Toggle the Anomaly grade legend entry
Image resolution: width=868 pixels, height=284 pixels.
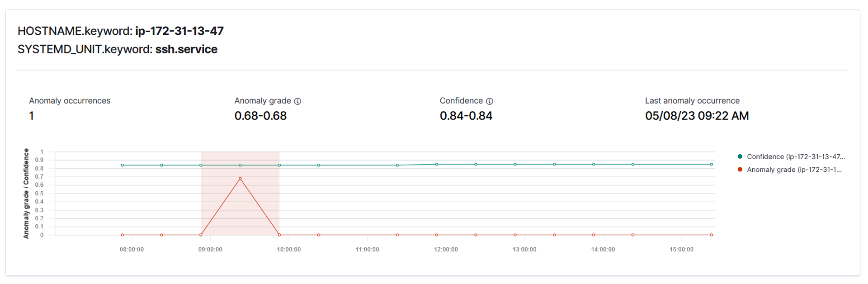point(790,170)
